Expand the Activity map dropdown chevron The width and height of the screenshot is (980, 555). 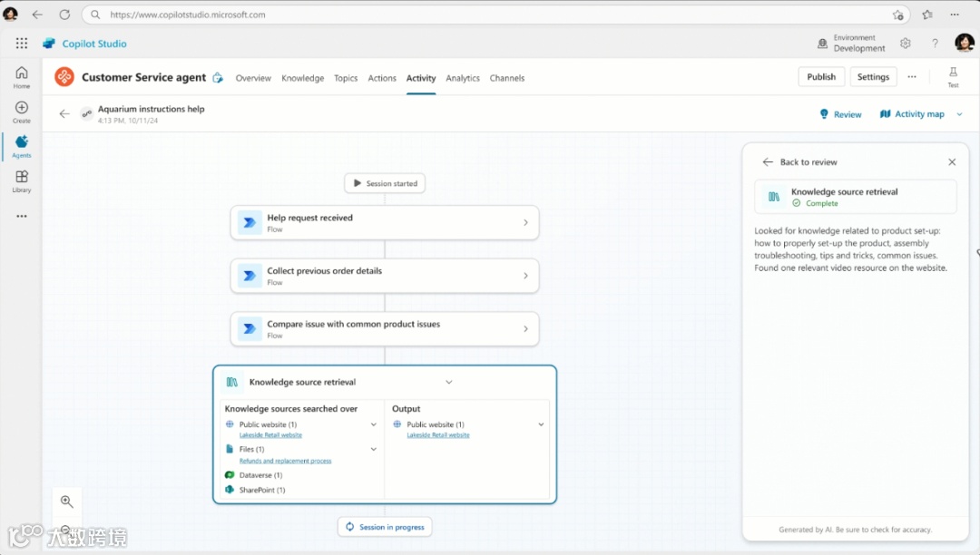(959, 114)
